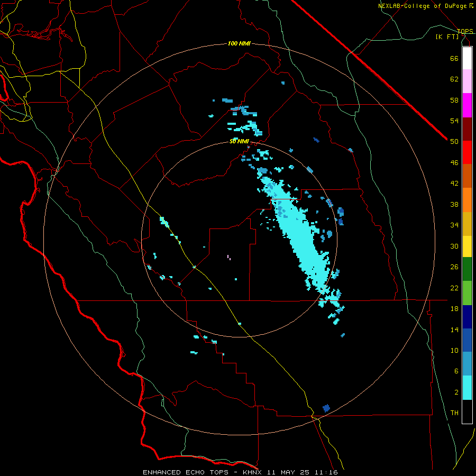This screenshot has width=476, height=476.
Task: Click the light green legend swatch
Action: coord(467,293)
